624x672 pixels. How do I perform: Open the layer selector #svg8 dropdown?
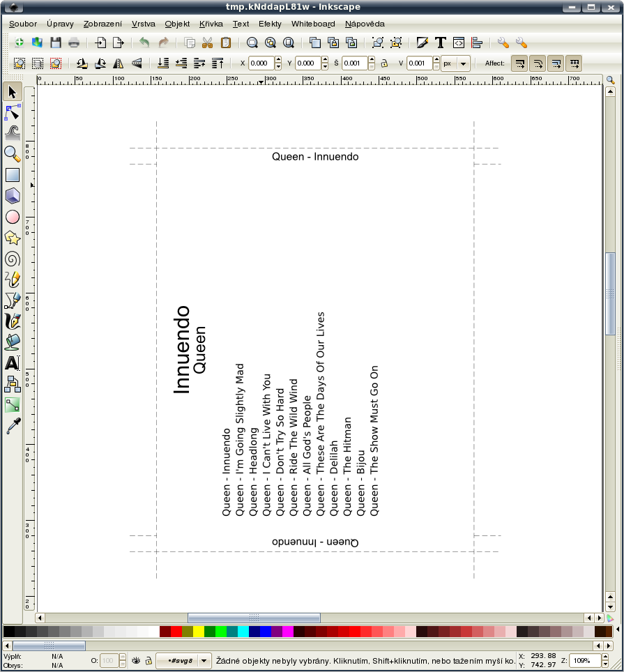183,660
